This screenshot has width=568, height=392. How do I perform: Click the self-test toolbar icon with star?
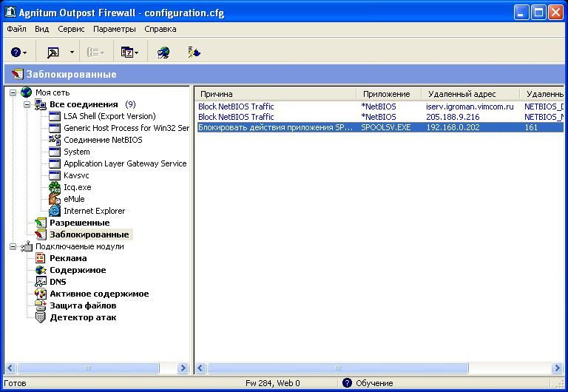[195, 53]
